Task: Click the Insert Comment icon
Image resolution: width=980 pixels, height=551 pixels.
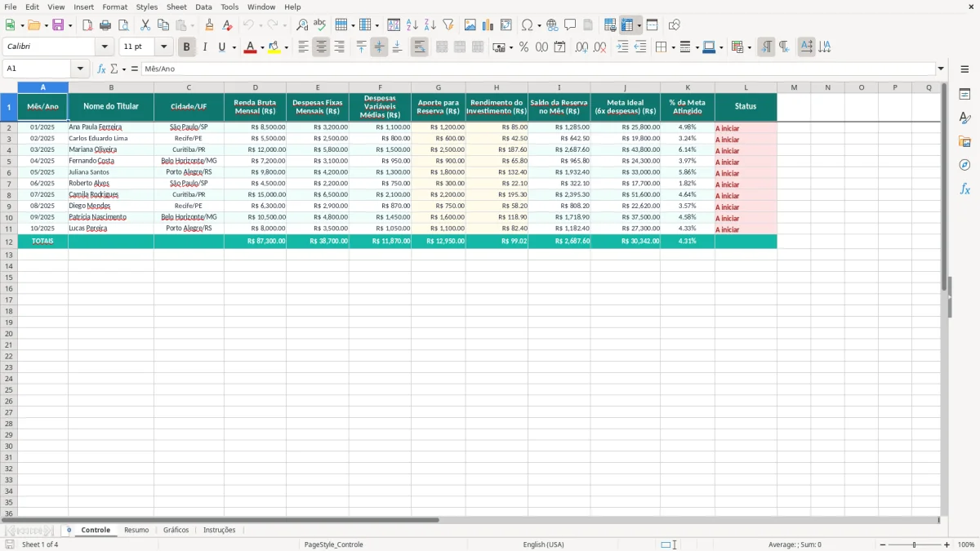Action: point(570,25)
